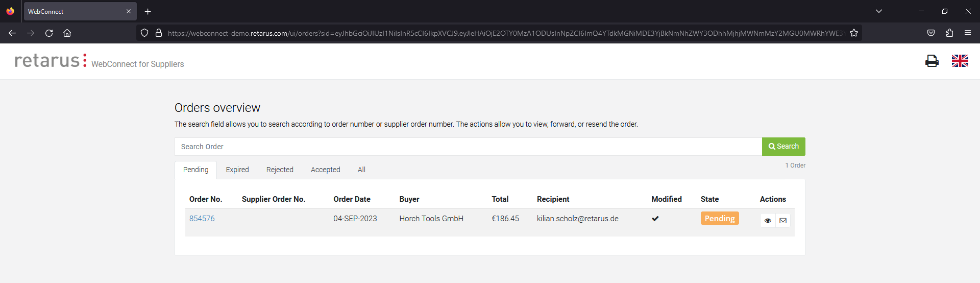Print the page using the printer icon
The height and width of the screenshot is (283, 980).
point(932,61)
